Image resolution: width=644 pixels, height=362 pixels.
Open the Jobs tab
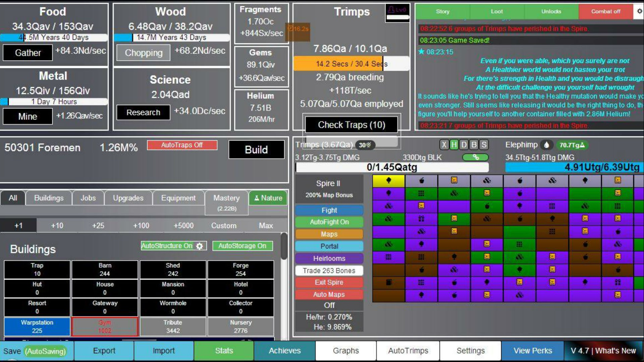tap(88, 198)
